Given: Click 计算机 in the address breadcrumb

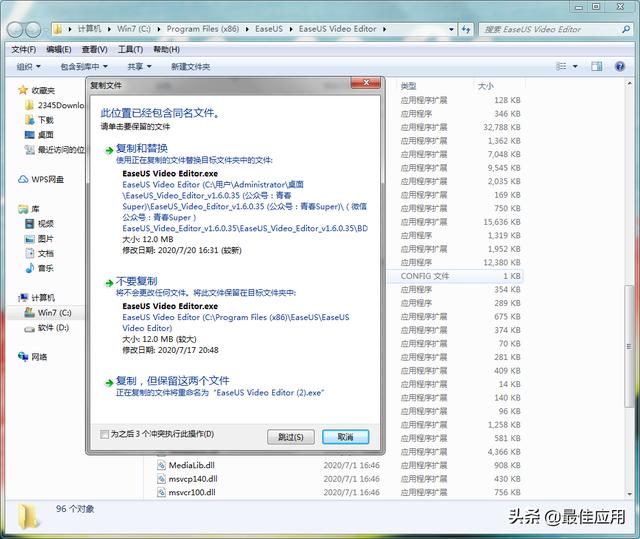Looking at the screenshot, I should point(89,29).
